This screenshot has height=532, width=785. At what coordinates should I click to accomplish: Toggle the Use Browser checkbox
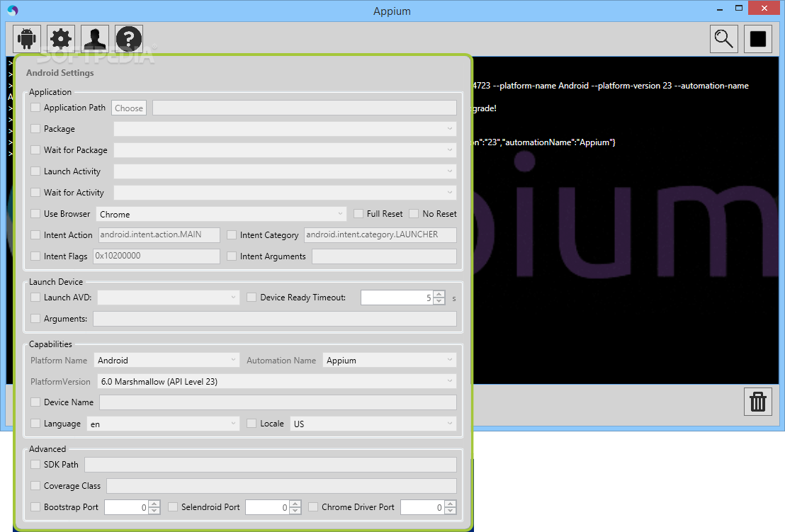click(x=35, y=214)
